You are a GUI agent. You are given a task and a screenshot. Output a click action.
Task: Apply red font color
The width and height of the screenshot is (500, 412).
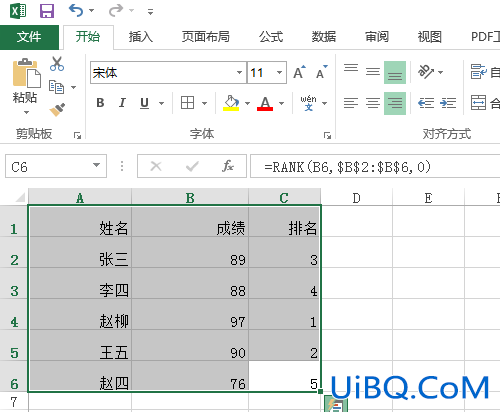tap(265, 103)
